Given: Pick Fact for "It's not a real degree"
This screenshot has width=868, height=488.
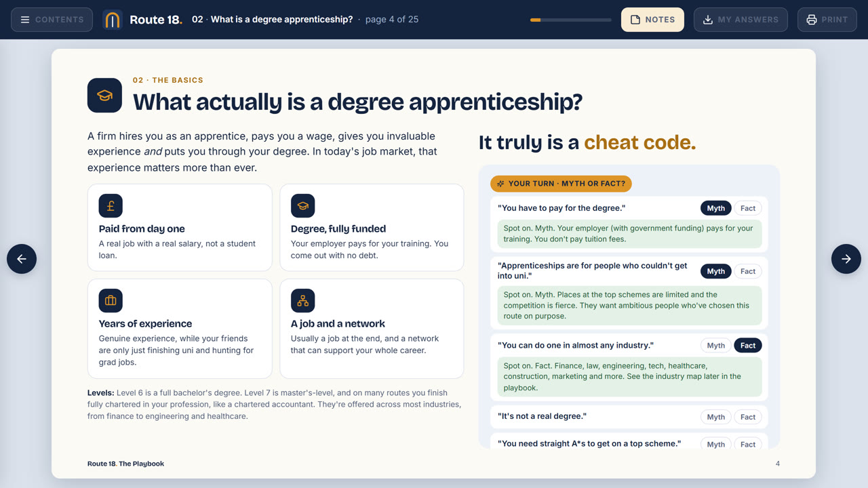Looking at the screenshot, I should [x=748, y=417].
